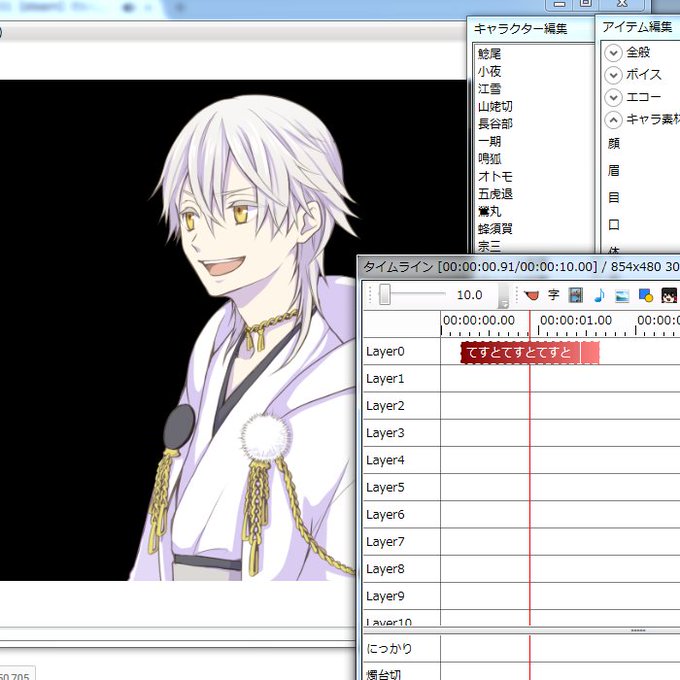Click the Layer6 row label
The image size is (680, 680).
(x=385, y=515)
